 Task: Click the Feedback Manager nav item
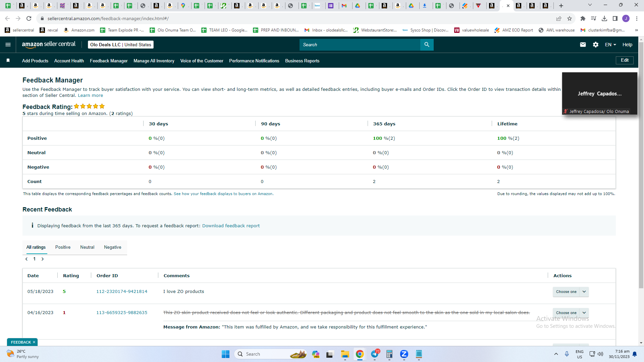pyautogui.click(x=109, y=61)
